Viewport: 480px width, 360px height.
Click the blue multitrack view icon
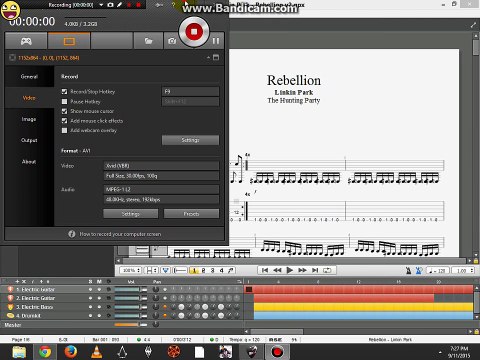click(165, 270)
